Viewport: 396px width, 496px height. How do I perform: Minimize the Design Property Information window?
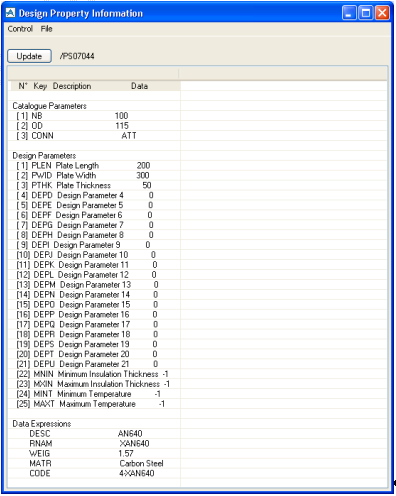pos(349,13)
